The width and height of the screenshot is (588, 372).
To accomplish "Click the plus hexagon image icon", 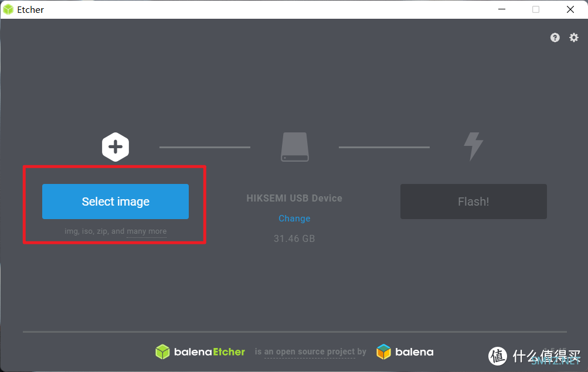I will click(115, 147).
